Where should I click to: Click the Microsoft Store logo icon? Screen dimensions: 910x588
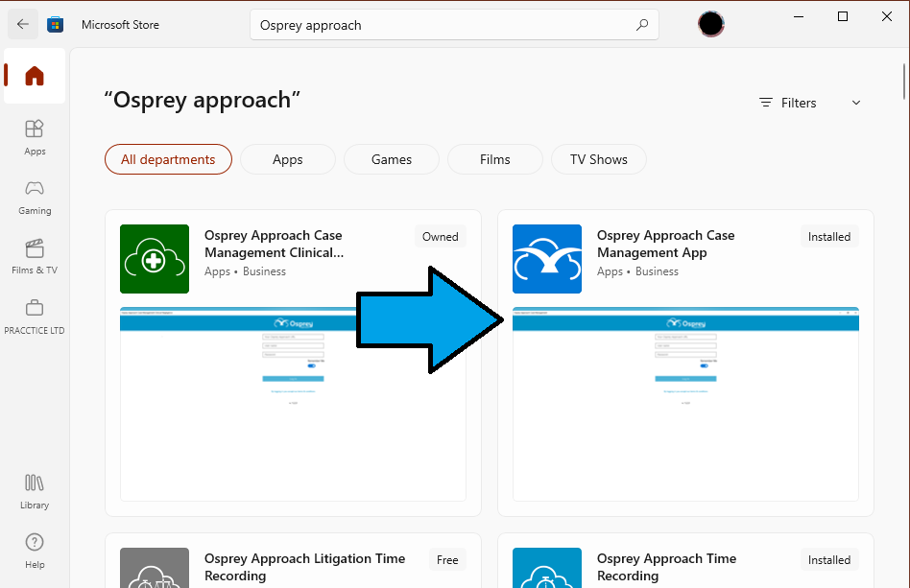tap(55, 24)
